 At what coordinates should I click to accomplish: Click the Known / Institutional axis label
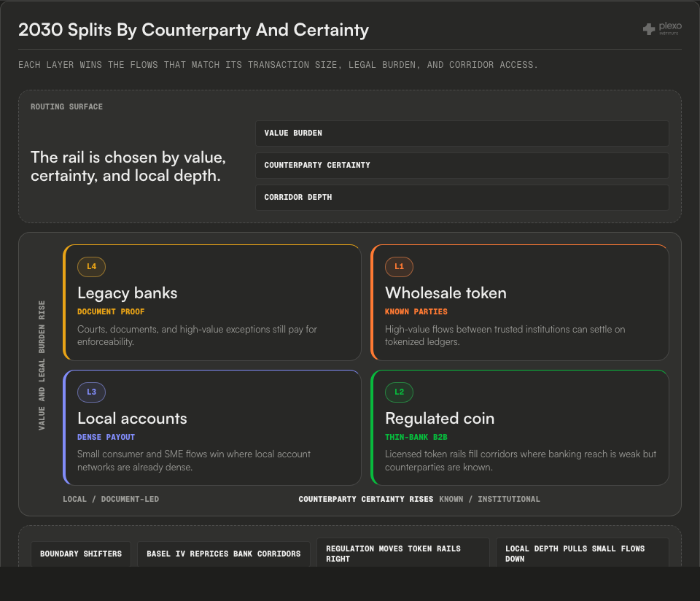(489, 499)
